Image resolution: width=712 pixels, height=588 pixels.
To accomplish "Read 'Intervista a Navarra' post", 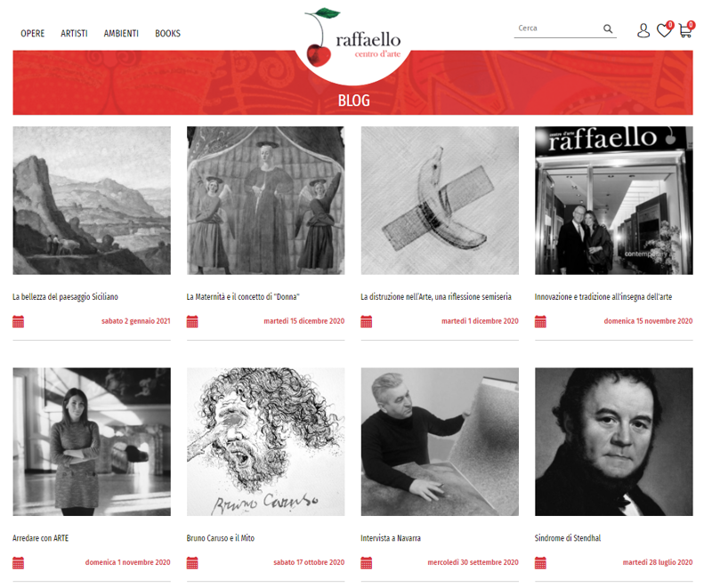I will 391,538.
